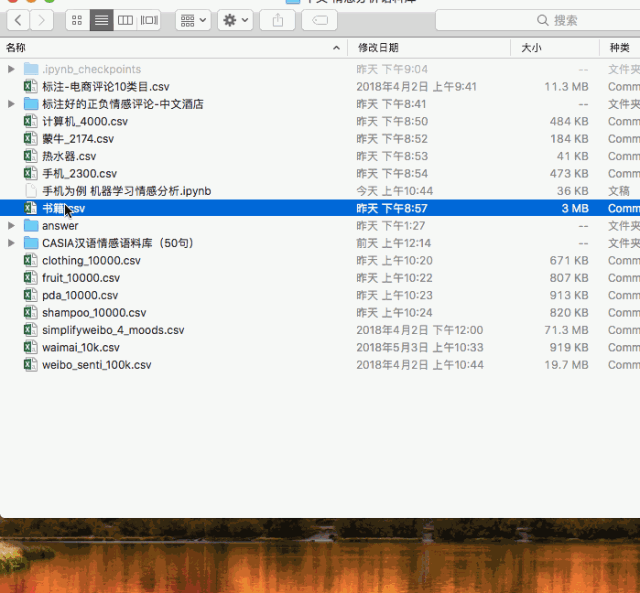Screen dimensions: 640x593
Task: Click the icon of 手机_2300.csv
Action: click(31, 173)
